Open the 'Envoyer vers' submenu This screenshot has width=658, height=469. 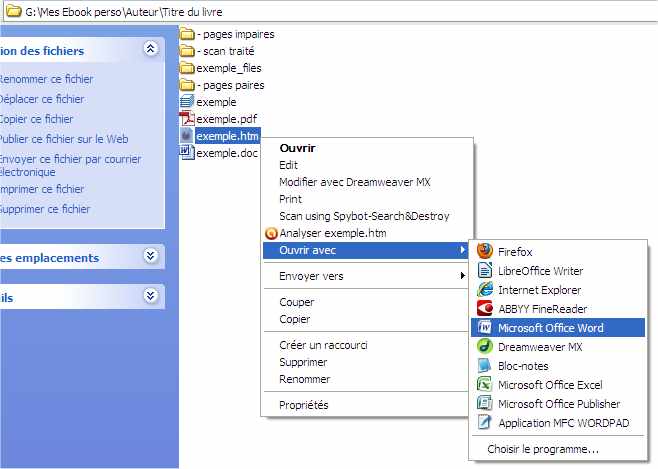pos(366,276)
